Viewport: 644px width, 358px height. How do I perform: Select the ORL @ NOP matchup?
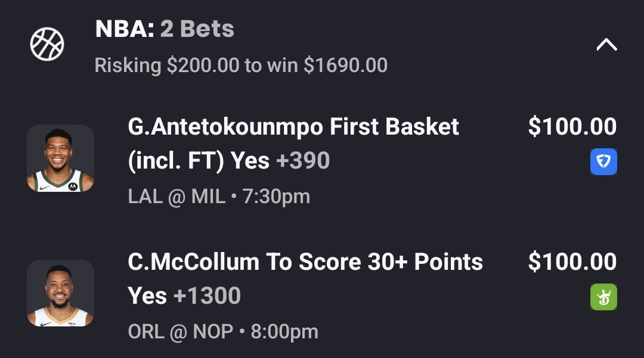point(181,332)
